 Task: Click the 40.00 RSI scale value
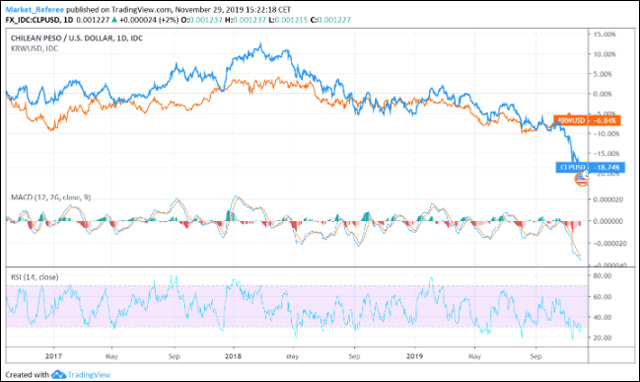[602, 317]
